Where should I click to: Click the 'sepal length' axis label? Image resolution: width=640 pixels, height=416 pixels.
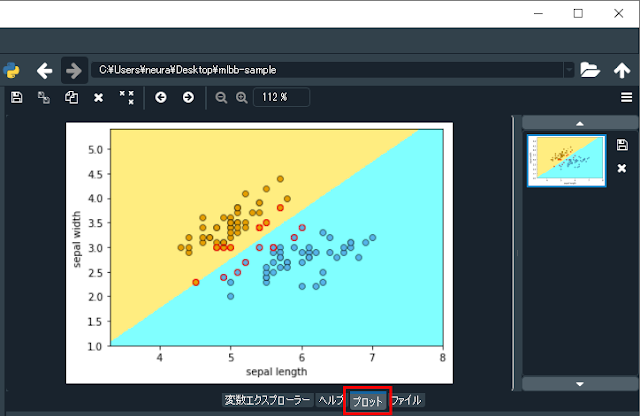[276, 372]
